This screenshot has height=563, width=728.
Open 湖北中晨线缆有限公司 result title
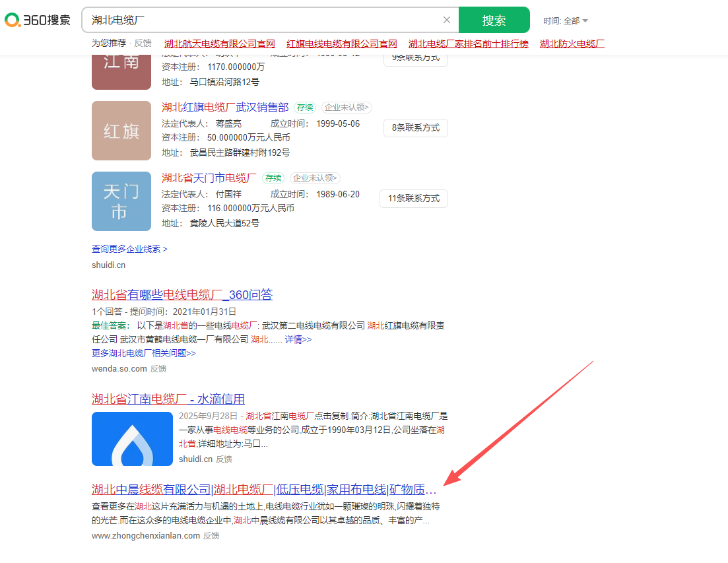(264, 490)
